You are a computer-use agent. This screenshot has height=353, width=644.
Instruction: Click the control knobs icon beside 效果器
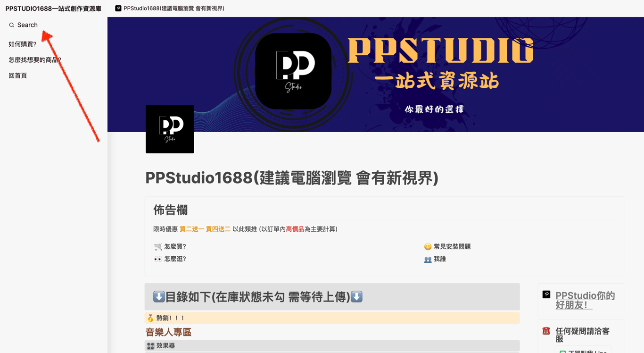[x=150, y=346]
